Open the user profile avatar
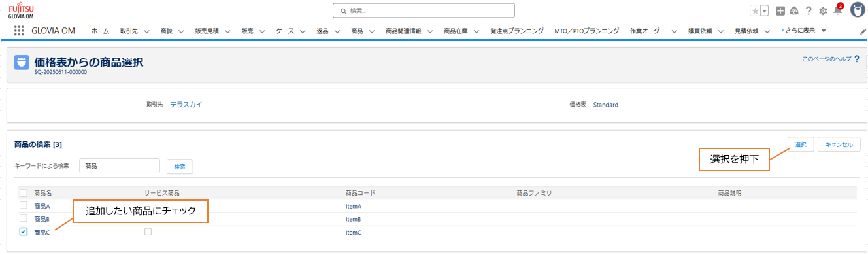The image size is (868, 255). pos(858,10)
